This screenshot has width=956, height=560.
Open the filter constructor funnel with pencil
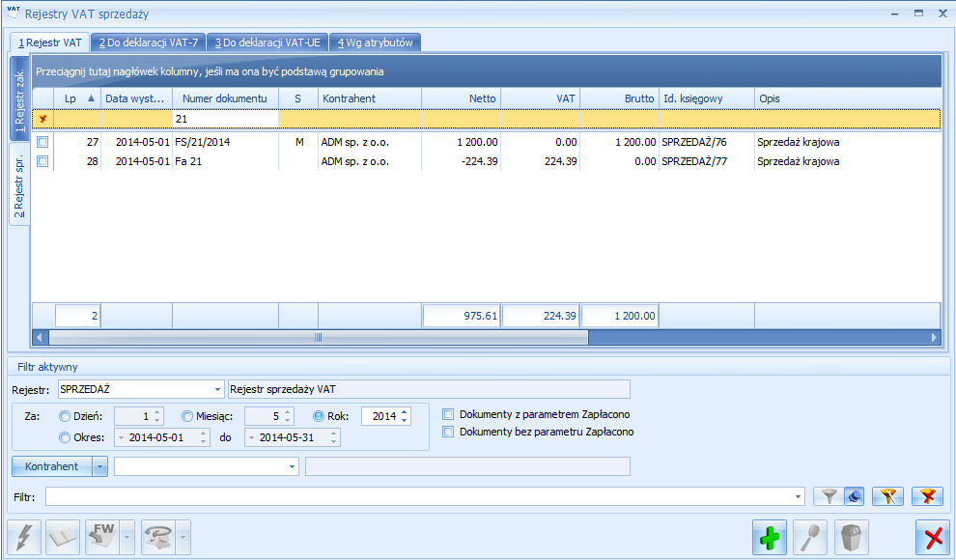887,496
